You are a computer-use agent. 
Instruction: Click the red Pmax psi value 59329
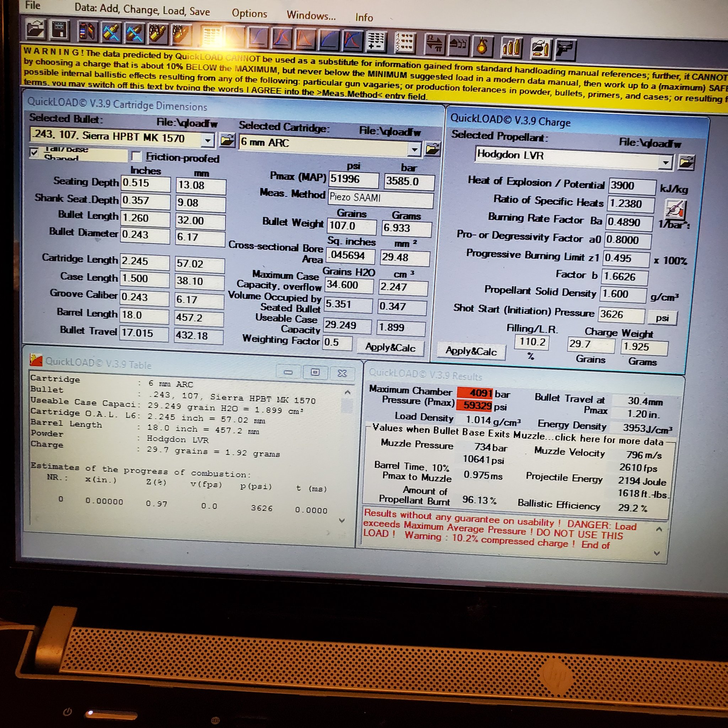[475, 406]
